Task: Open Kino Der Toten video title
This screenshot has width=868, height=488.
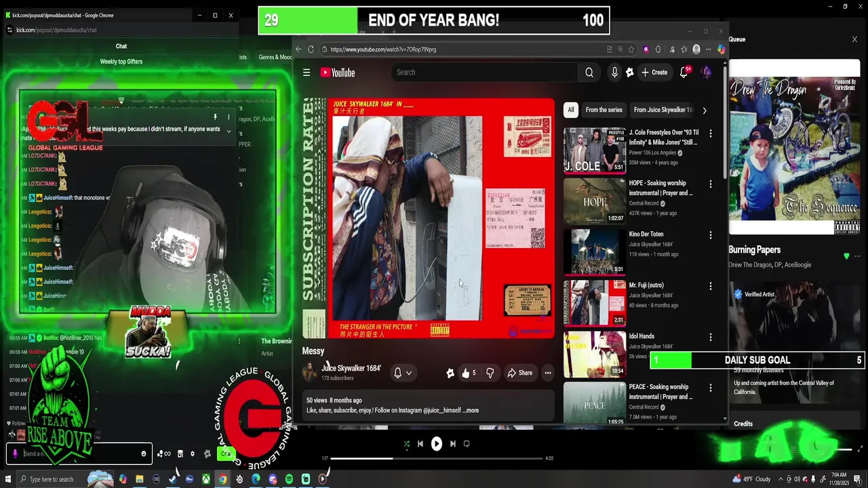Action: [x=646, y=234]
